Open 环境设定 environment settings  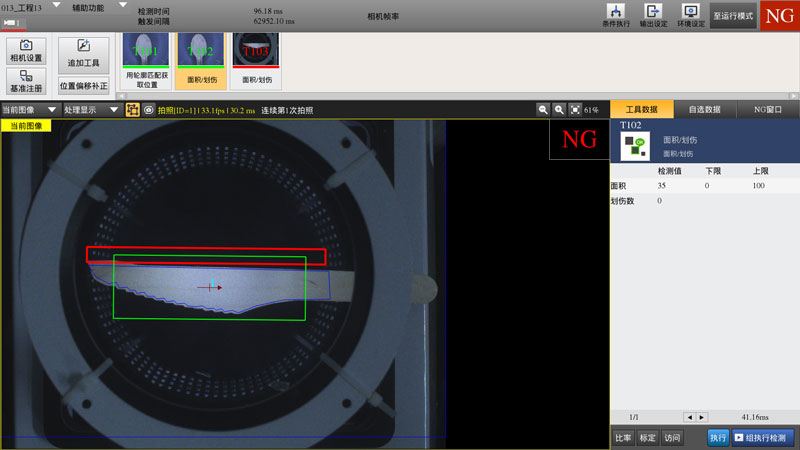pyautogui.click(x=690, y=15)
